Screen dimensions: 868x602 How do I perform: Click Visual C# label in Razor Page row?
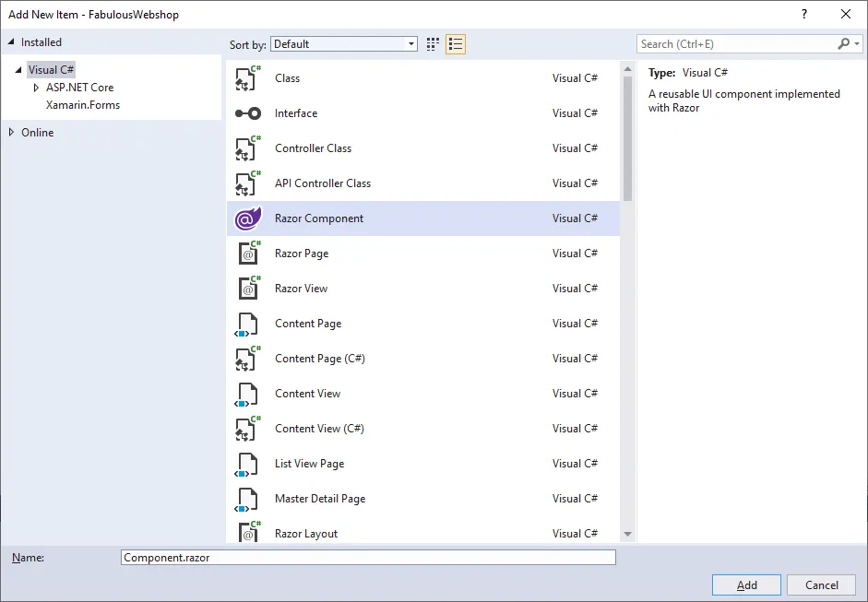pos(575,254)
